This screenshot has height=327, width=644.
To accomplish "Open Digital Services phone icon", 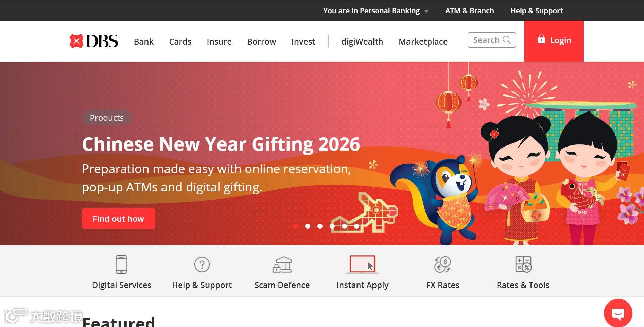I will (121, 264).
